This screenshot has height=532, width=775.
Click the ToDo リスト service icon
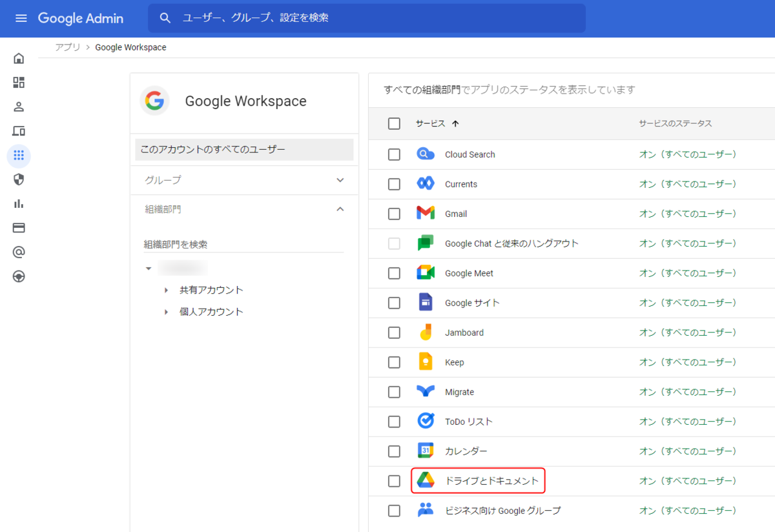[x=426, y=422]
